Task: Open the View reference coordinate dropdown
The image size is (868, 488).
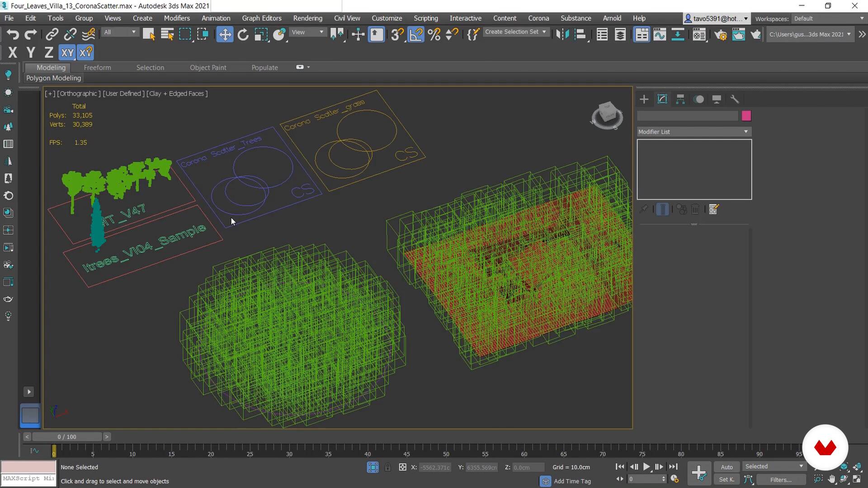Action: pos(307,32)
